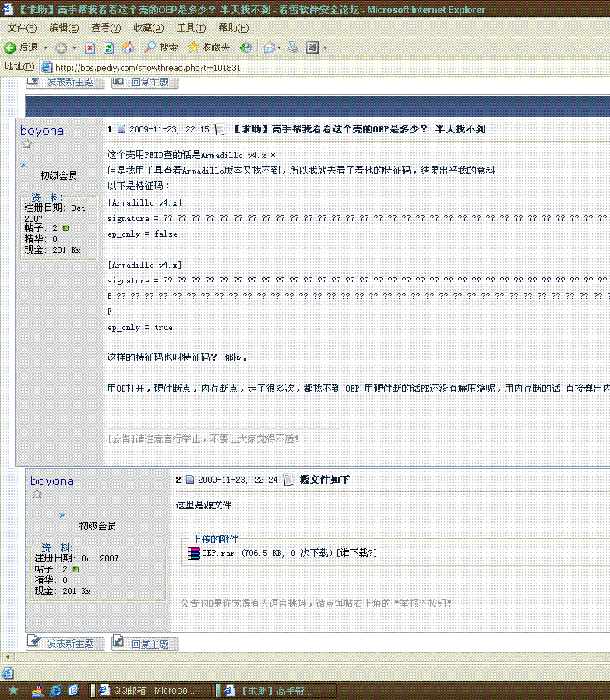Screen dimensions: 610x700
Task: Open boyona profile link in post 1
Action: [x=42, y=131]
